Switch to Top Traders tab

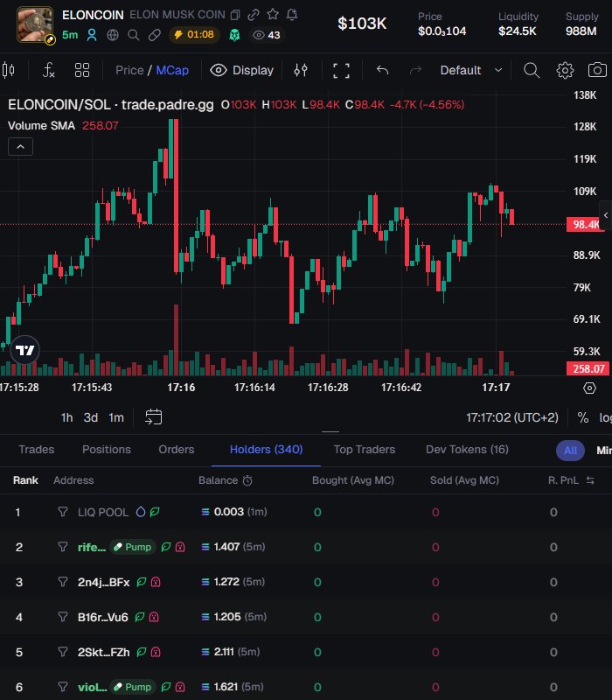click(x=365, y=449)
